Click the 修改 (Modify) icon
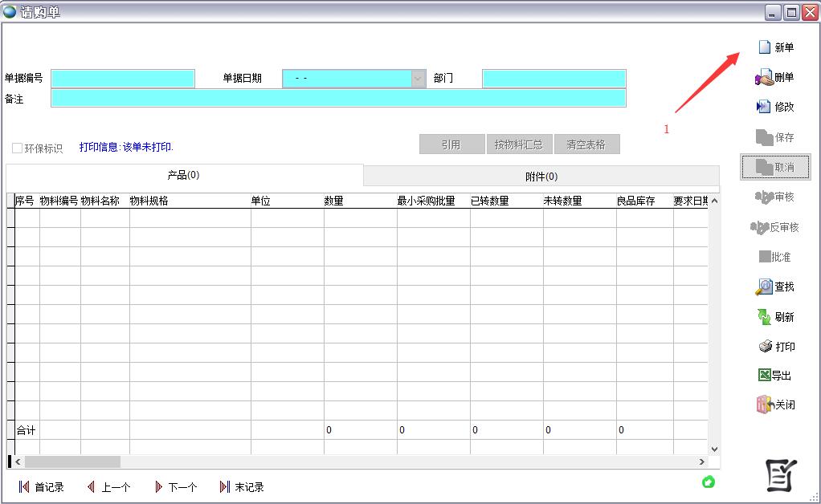The width and height of the screenshot is (821, 504). pos(763,107)
